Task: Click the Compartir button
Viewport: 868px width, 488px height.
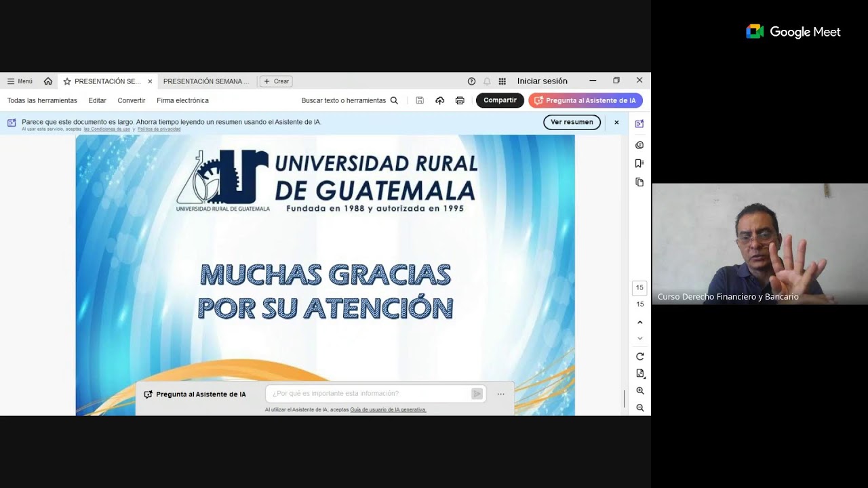Action: coord(500,100)
